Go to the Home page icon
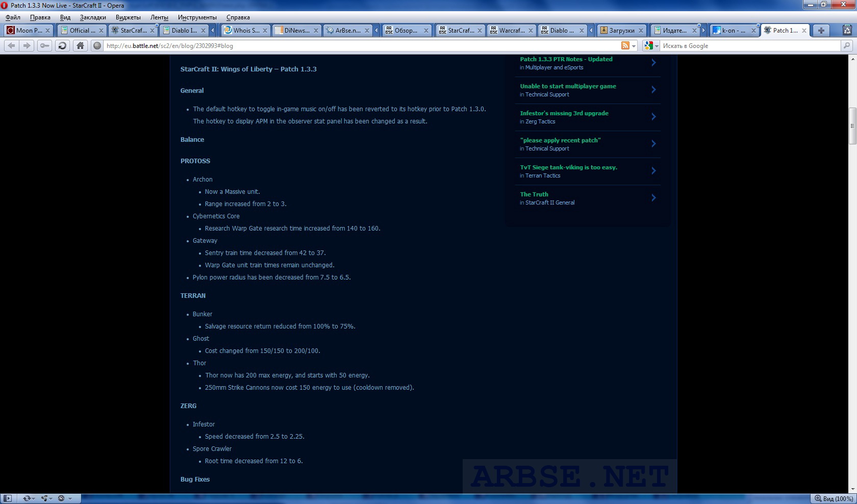Screen dimensions: 857x504 coord(80,45)
